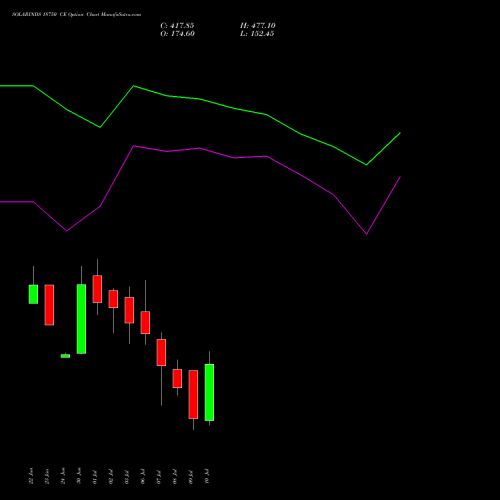Select the 09 Jul date label
500x500 pixels.
coord(191,477)
